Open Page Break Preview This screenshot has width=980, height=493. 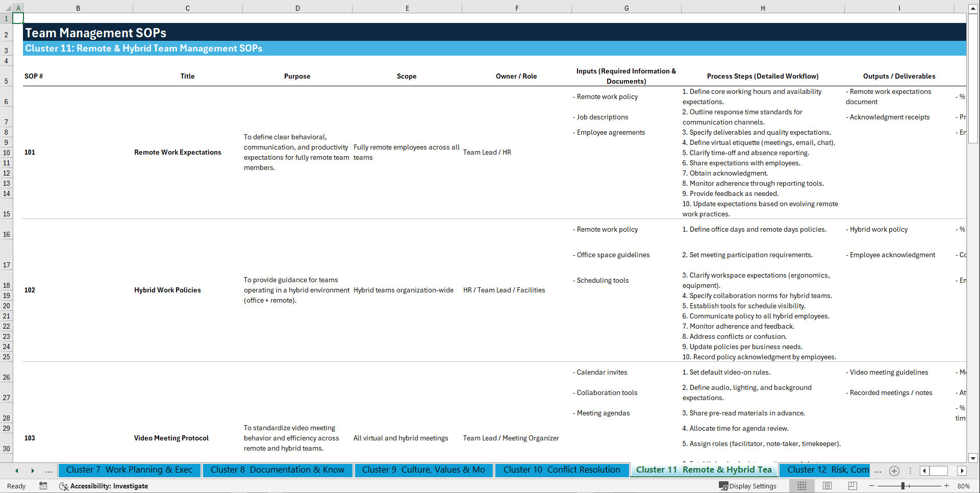[852, 486]
